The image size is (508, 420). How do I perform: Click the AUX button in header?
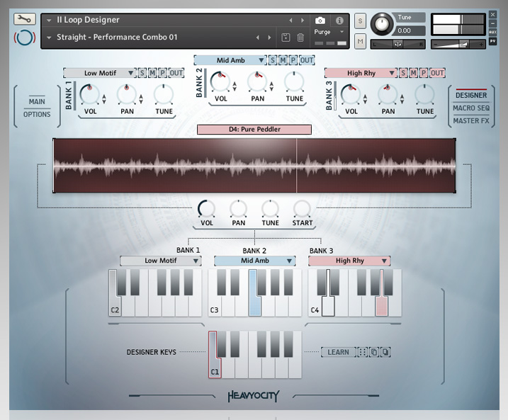(492, 32)
